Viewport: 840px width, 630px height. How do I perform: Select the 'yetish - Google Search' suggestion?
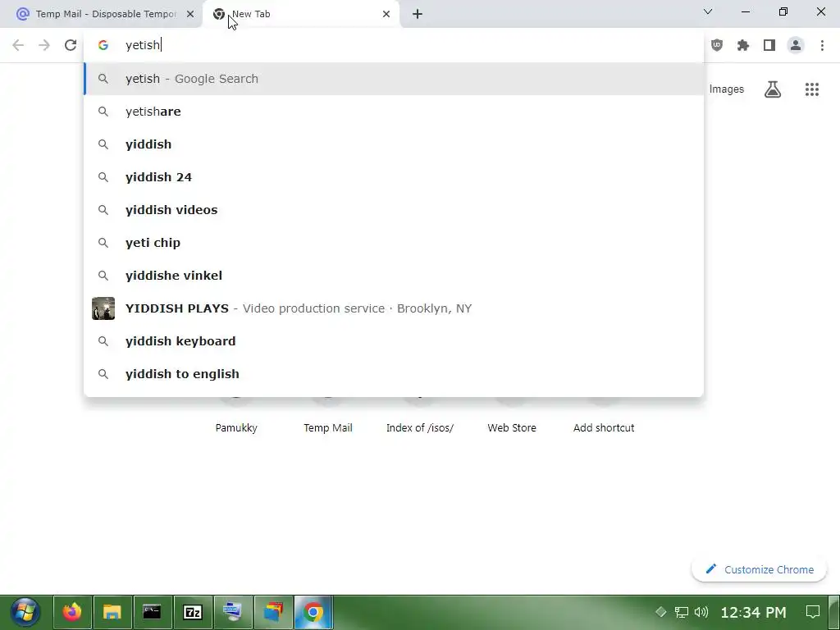point(394,79)
